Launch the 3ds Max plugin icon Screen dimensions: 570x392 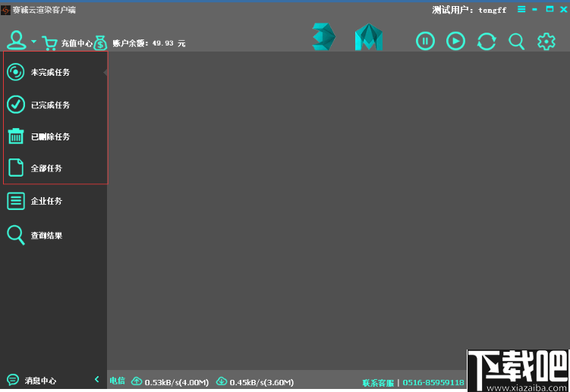coord(323,36)
